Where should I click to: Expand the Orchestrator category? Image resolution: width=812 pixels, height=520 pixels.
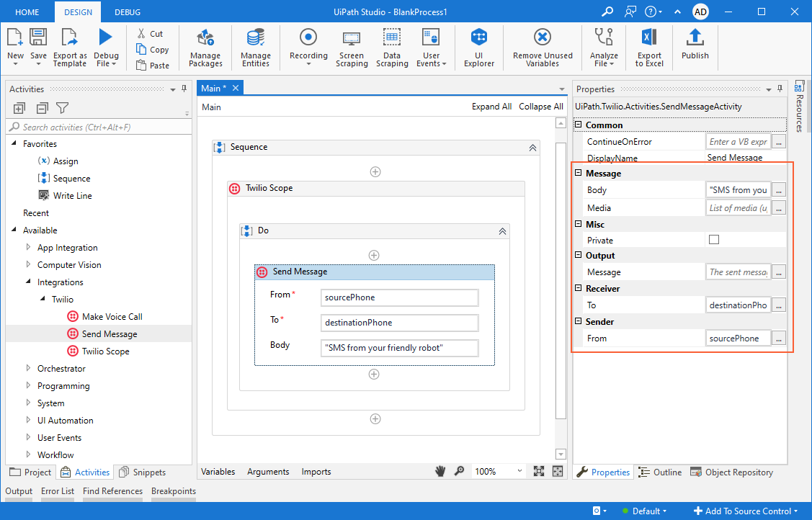point(29,369)
